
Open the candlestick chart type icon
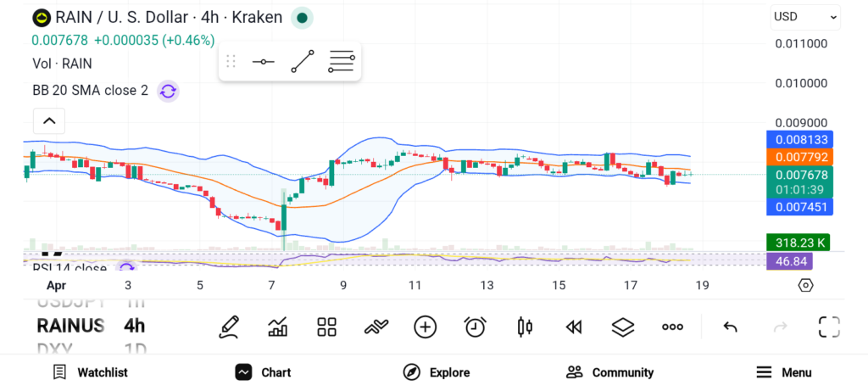pyautogui.click(x=525, y=327)
